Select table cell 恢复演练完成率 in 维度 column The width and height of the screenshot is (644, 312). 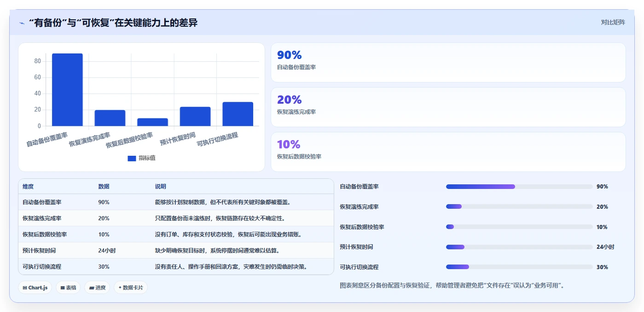pyautogui.click(x=42, y=218)
